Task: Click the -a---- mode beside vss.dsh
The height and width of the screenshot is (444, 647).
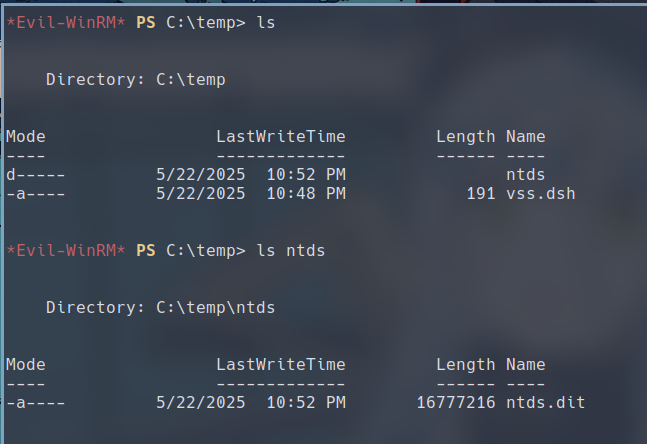Action: [x=36, y=193]
